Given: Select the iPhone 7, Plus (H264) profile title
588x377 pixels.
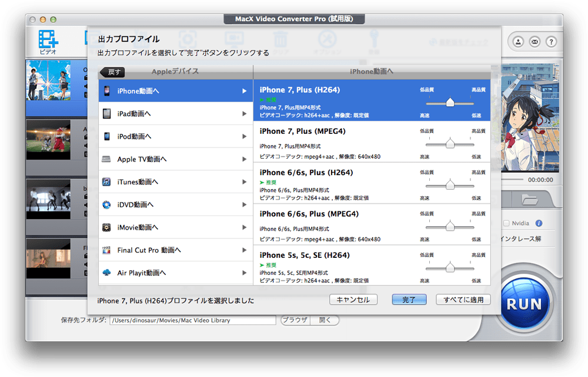Looking at the screenshot, I should pos(300,90).
